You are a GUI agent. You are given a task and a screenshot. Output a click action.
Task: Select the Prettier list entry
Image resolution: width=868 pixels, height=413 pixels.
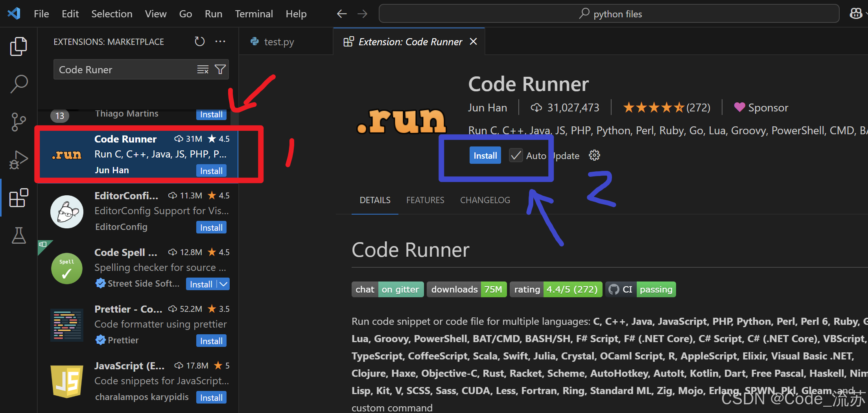click(138, 325)
